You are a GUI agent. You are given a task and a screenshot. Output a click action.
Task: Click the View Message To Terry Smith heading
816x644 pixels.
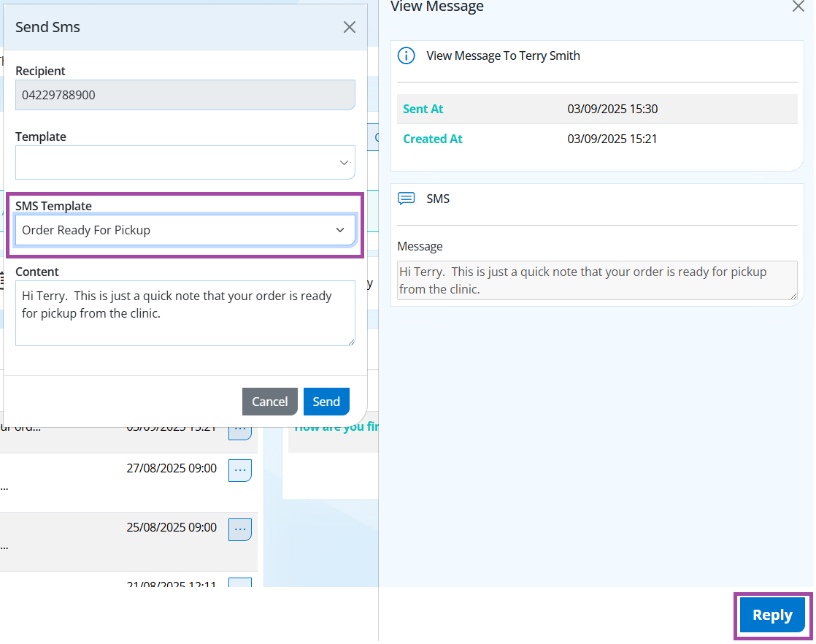pyautogui.click(x=503, y=55)
